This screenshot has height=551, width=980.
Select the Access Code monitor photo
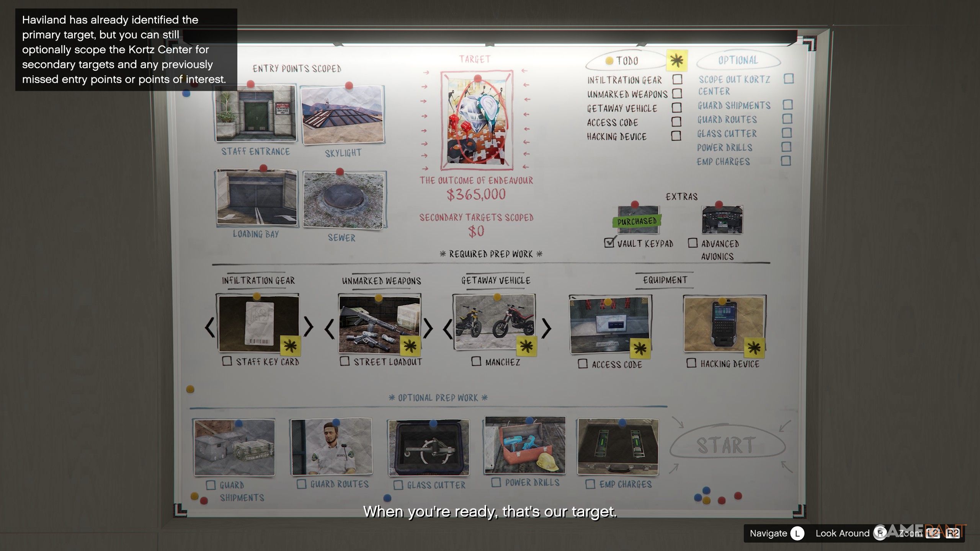pos(611,324)
